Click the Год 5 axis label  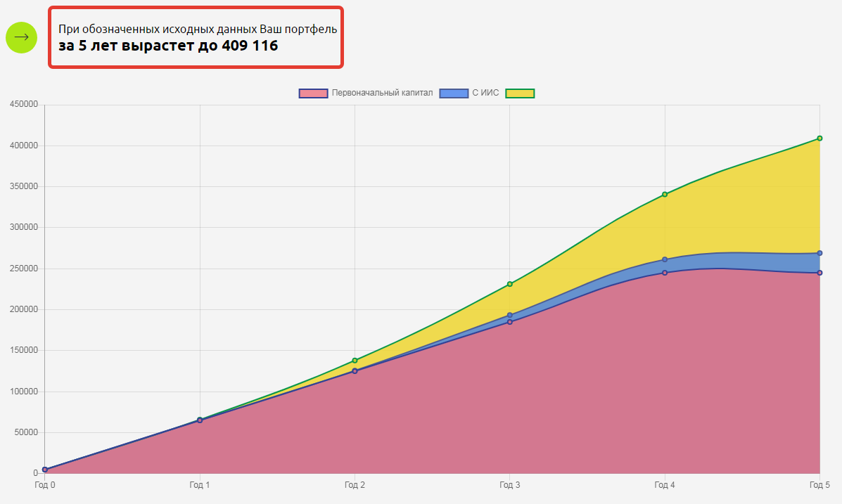(819, 485)
